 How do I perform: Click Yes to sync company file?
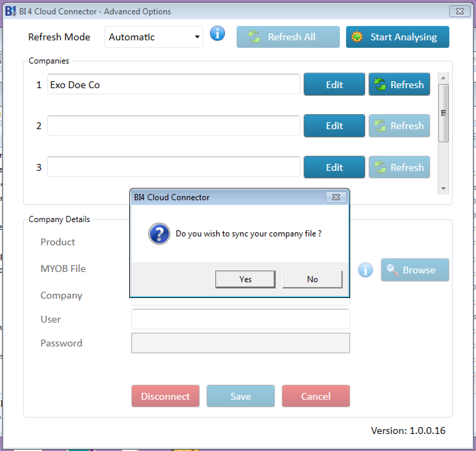tap(245, 279)
